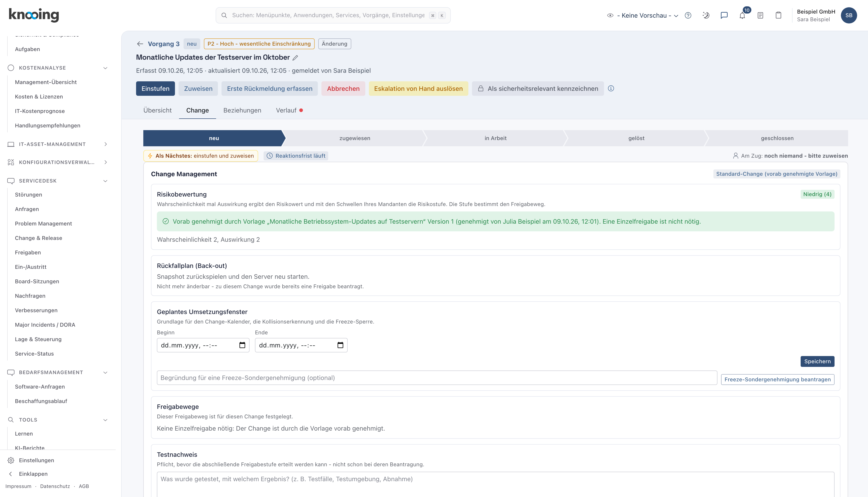Viewport: 868px width, 497px height.
Task: Open Change & Release in sidebar
Action: tap(39, 238)
